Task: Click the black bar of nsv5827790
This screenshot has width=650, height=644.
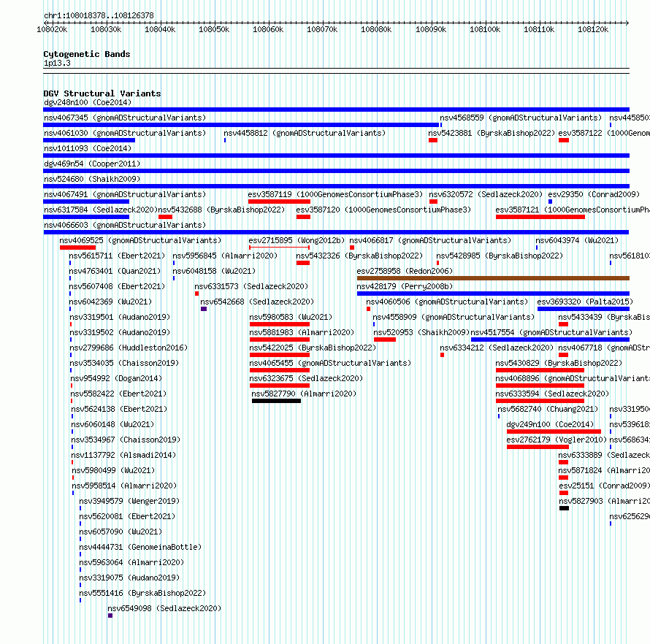Action: coord(277,401)
